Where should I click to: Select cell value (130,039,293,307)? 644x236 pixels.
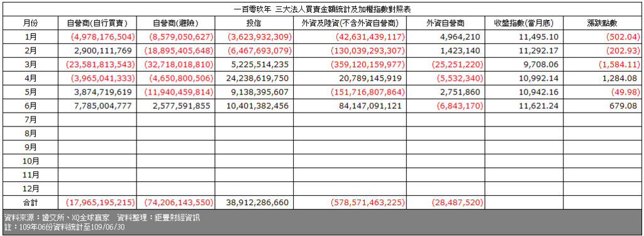(x=368, y=51)
